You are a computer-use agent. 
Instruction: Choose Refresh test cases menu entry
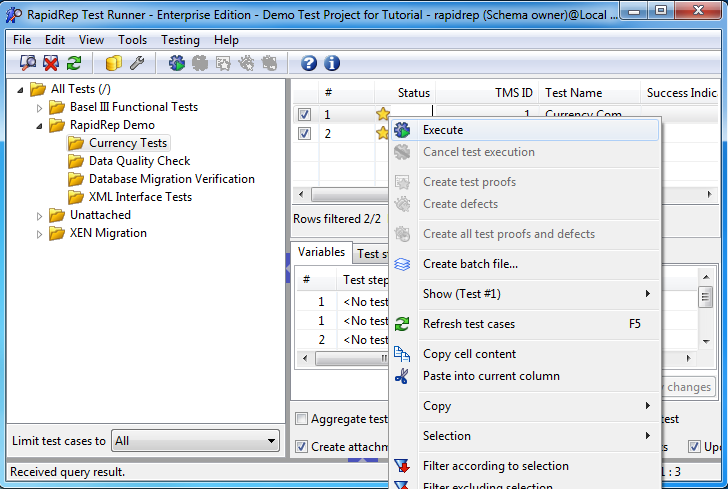[525, 324]
